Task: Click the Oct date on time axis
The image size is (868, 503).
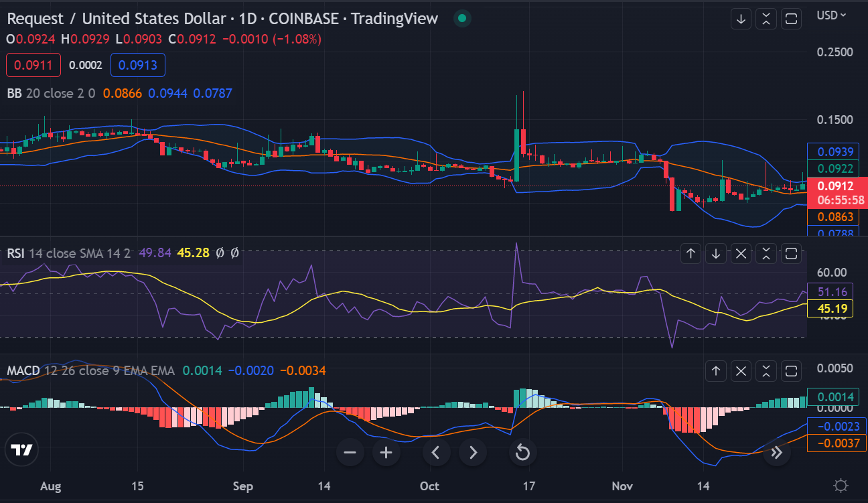Action: coord(429,486)
